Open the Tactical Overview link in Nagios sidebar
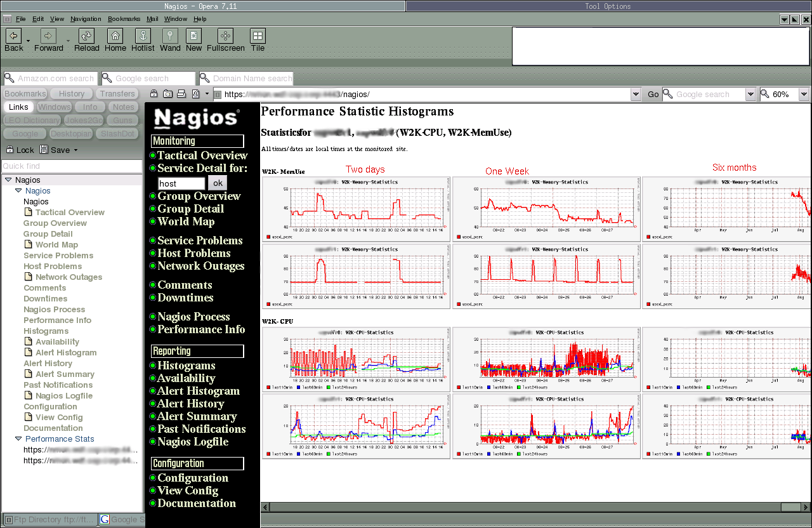 (202, 155)
